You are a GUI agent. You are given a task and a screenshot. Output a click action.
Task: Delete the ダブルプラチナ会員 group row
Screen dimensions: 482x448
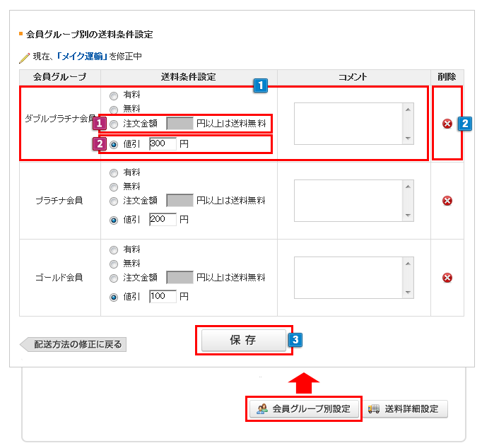click(x=447, y=124)
